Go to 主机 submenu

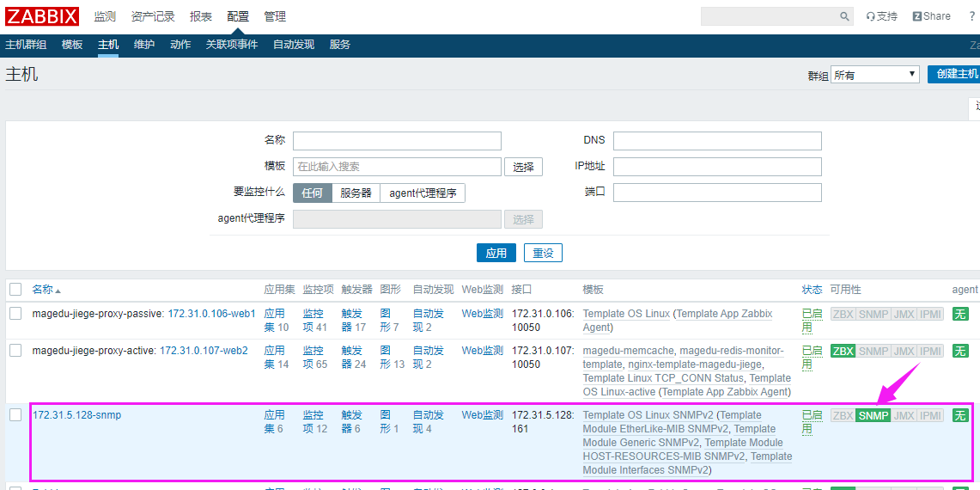tap(108, 45)
